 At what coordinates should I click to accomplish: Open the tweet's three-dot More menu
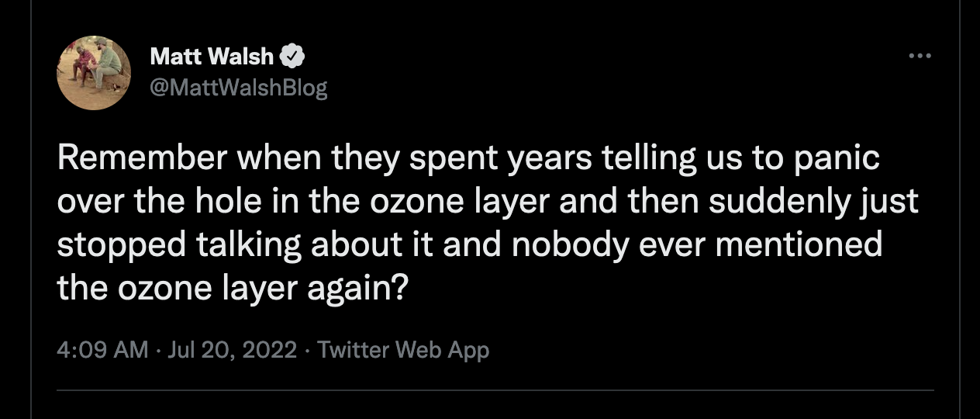(x=920, y=56)
